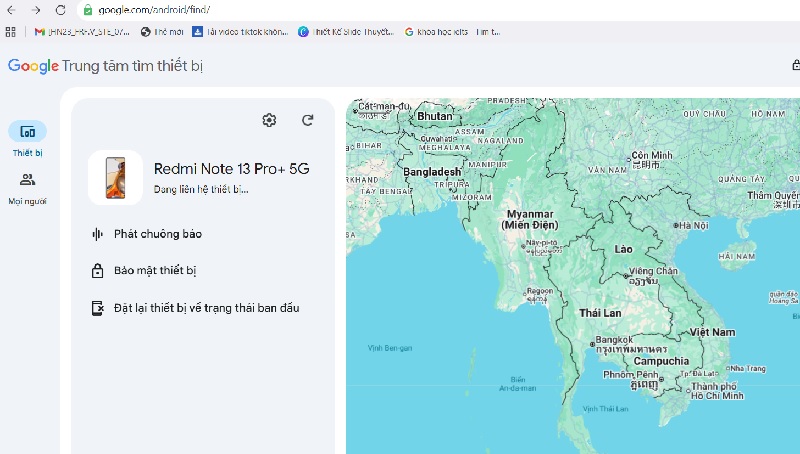
Task: Click 'Nha Trang' label on the map
Action: click(x=748, y=368)
